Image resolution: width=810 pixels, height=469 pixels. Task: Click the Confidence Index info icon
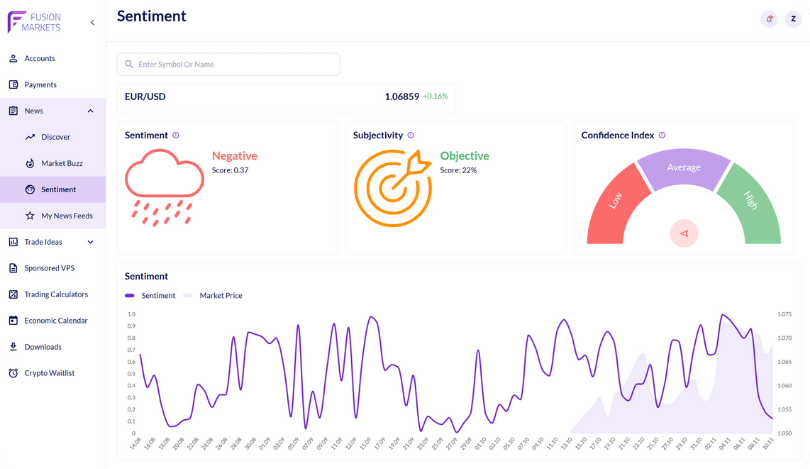click(662, 135)
